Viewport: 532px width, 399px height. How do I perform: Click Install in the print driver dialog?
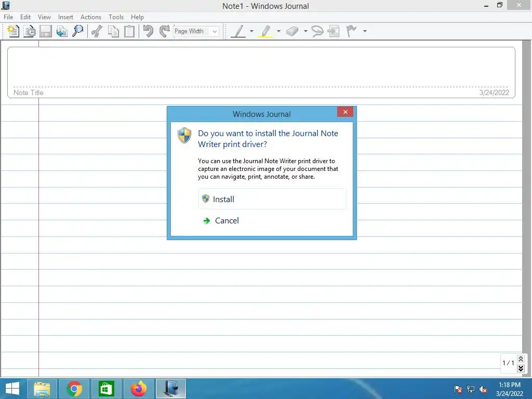[272, 199]
